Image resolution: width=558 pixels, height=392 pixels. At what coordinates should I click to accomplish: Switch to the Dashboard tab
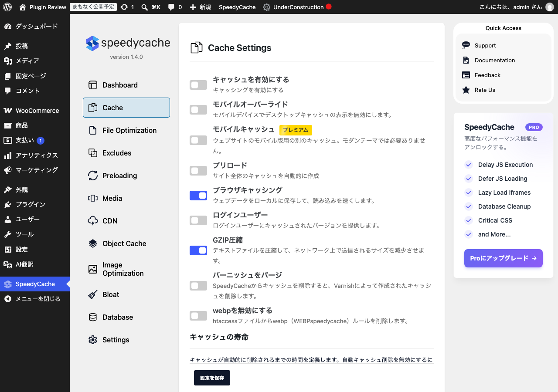tap(126, 85)
